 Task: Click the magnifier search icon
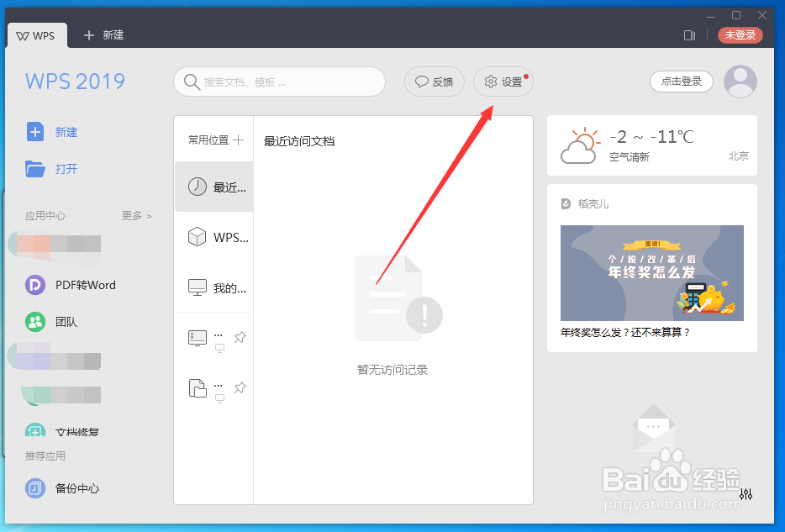pos(192,82)
